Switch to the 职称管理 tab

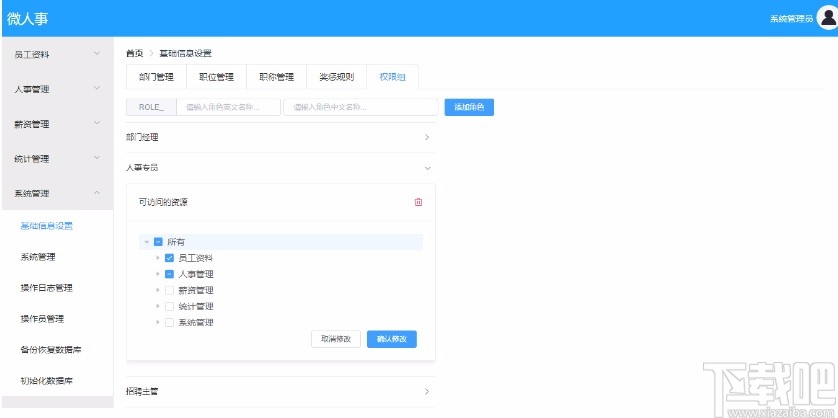click(276, 77)
